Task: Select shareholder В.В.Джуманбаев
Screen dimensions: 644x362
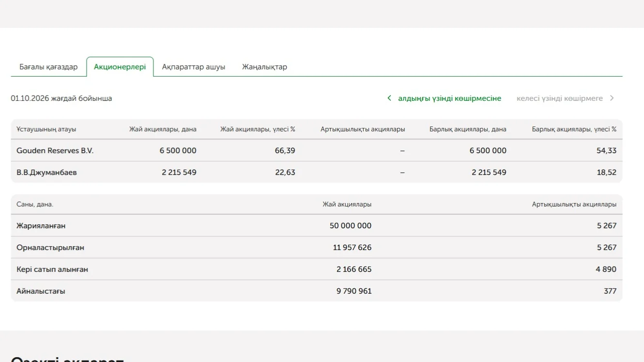Action: (46, 173)
